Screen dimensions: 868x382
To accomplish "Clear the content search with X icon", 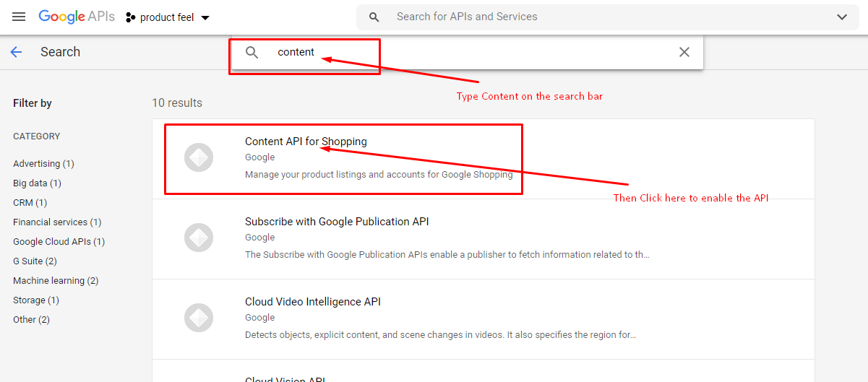I will pyautogui.click(x=684, y=52).
